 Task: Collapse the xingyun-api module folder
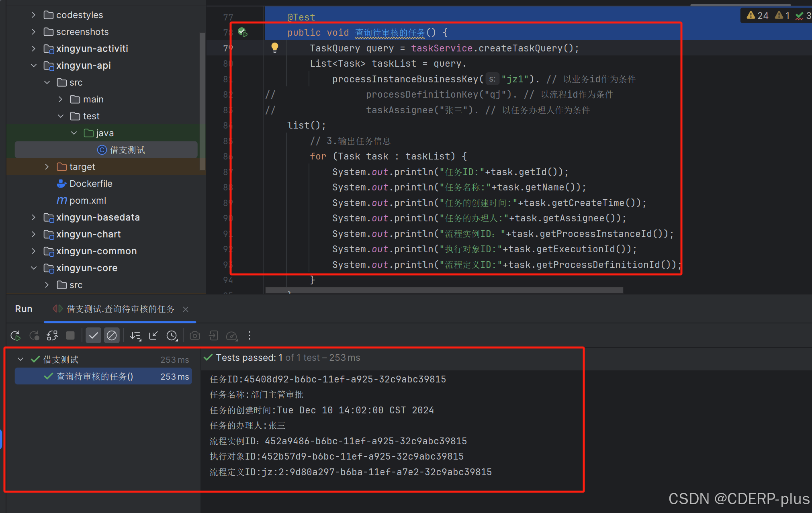(34, 65)
